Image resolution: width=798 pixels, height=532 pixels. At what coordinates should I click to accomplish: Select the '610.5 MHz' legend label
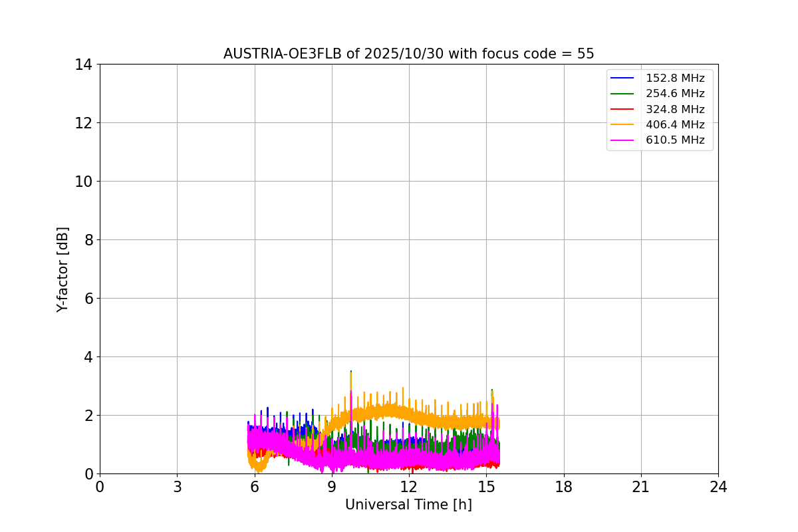tap(675, 140)
